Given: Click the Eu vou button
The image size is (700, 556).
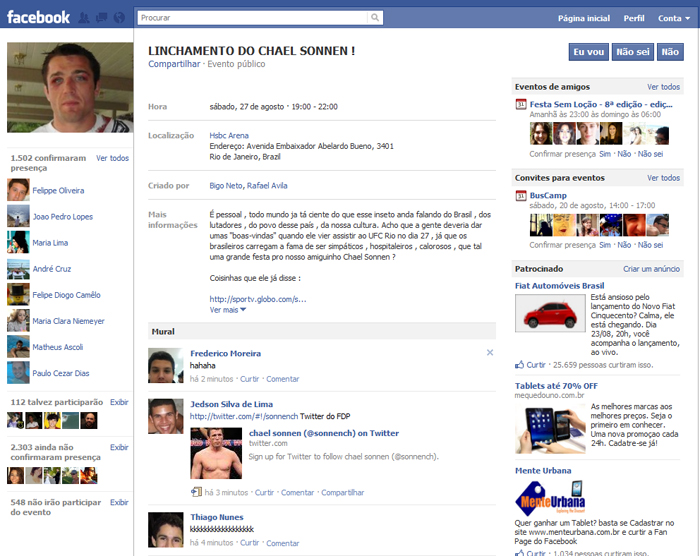Looking at the screenshot, I should click(588, 52).
